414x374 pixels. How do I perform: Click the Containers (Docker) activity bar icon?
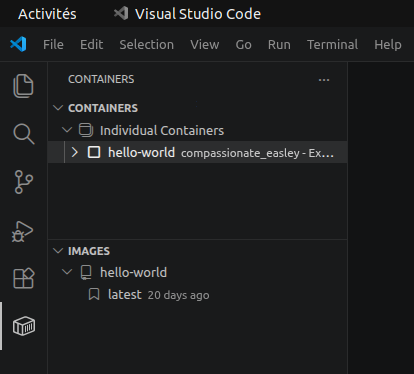coord(24,326)
